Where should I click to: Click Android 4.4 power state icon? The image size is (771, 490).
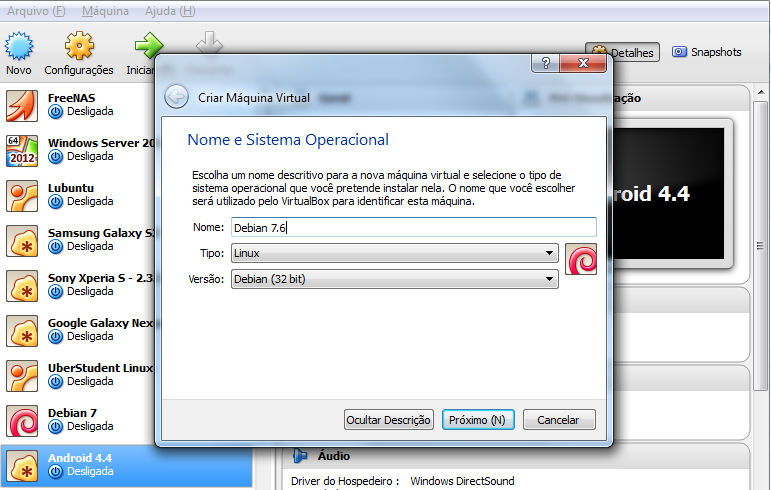(56, 472)
